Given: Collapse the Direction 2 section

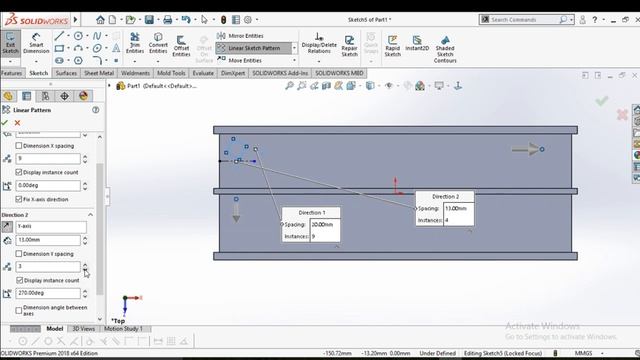Looking at the screenshot, I should (91, 215).
